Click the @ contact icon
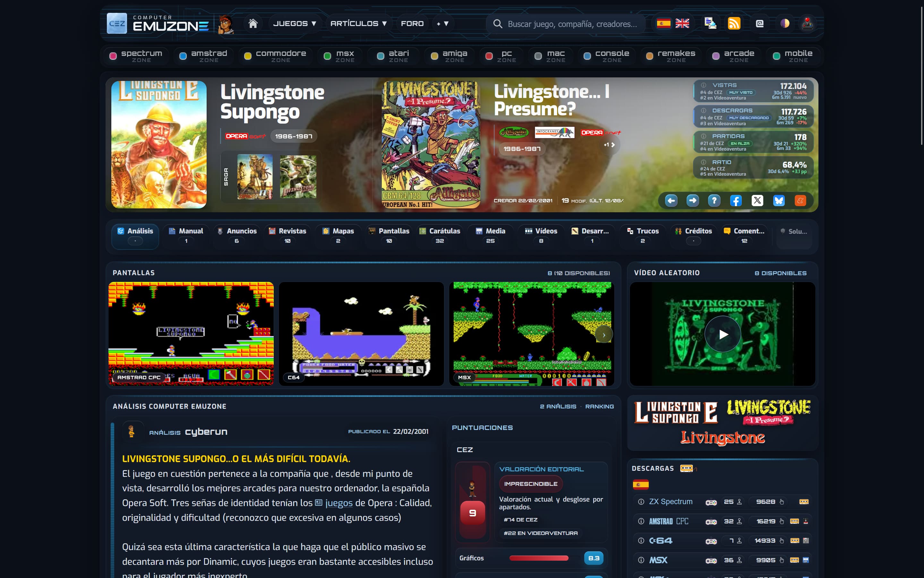This screenshot has width=924, height=578. click(x=760, y=24)
